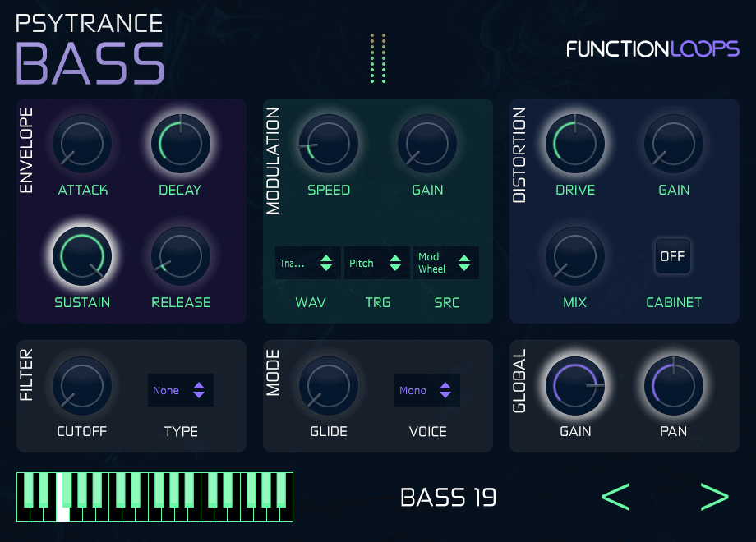Change the filter TYPE from None
This screenshot has height=542, width=756.
pos(180,390)
